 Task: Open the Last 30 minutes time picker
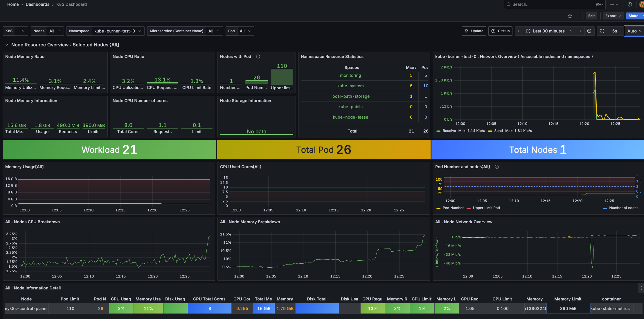(548, 31)
